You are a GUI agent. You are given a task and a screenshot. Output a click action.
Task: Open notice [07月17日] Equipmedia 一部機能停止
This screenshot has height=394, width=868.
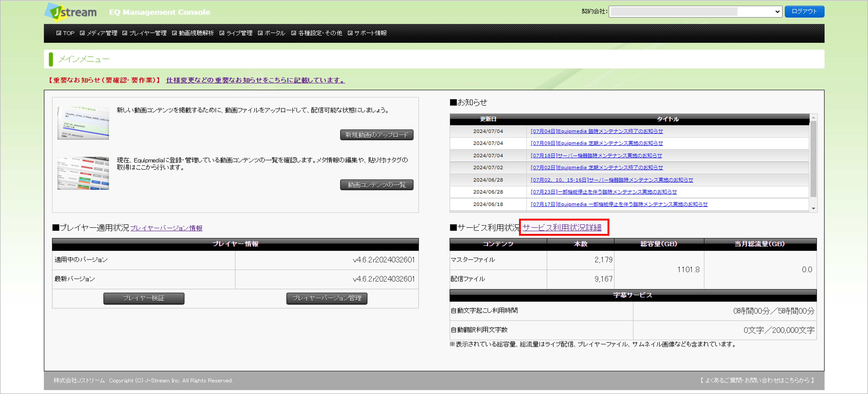(619, 204)
